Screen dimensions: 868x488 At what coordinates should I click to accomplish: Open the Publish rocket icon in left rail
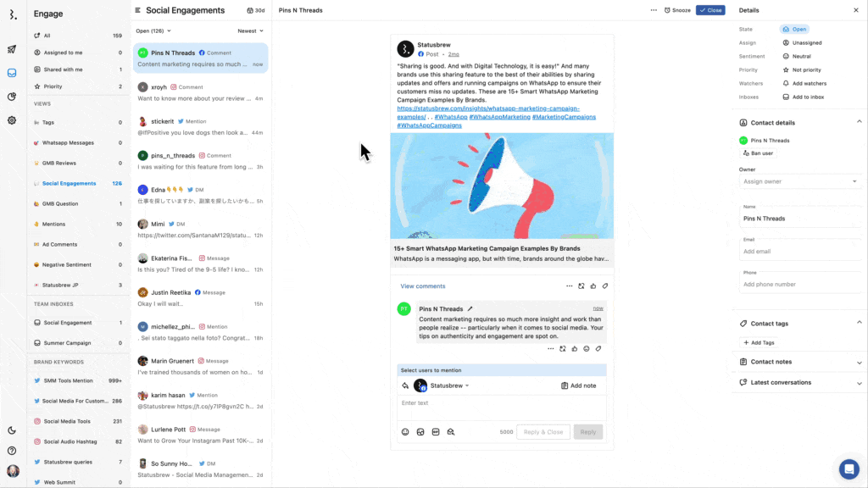[12, 49]
